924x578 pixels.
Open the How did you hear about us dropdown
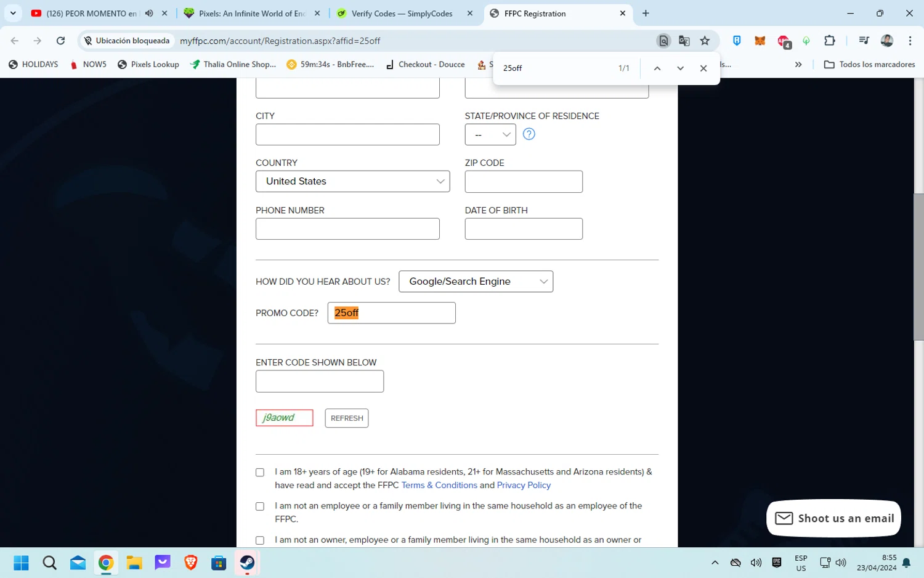476,282
